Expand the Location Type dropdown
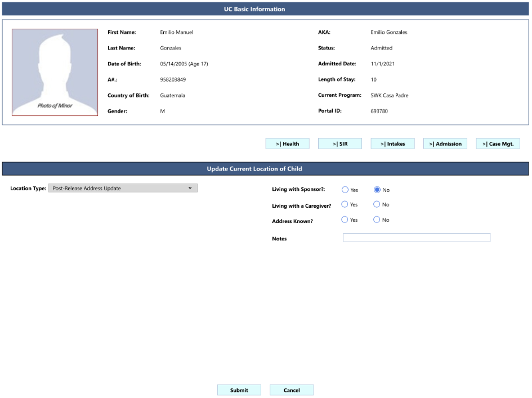532x398 pixels. point(123,188)
